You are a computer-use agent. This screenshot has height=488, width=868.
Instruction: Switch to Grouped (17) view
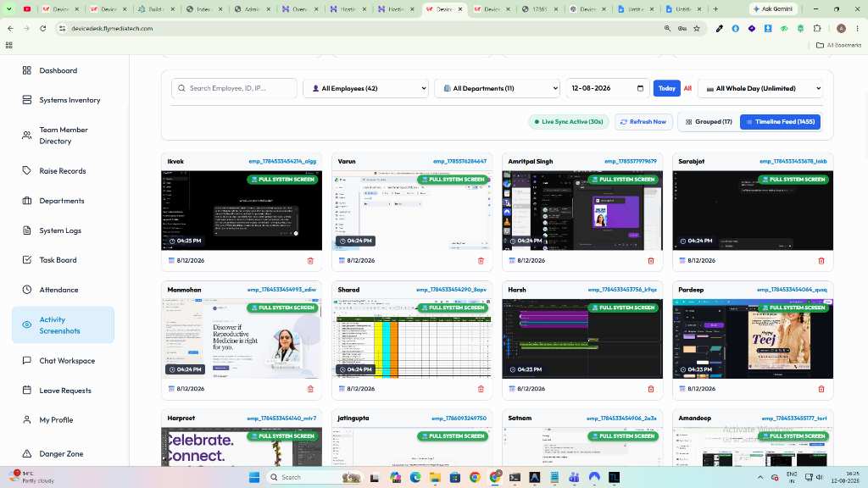coord(709,122)
